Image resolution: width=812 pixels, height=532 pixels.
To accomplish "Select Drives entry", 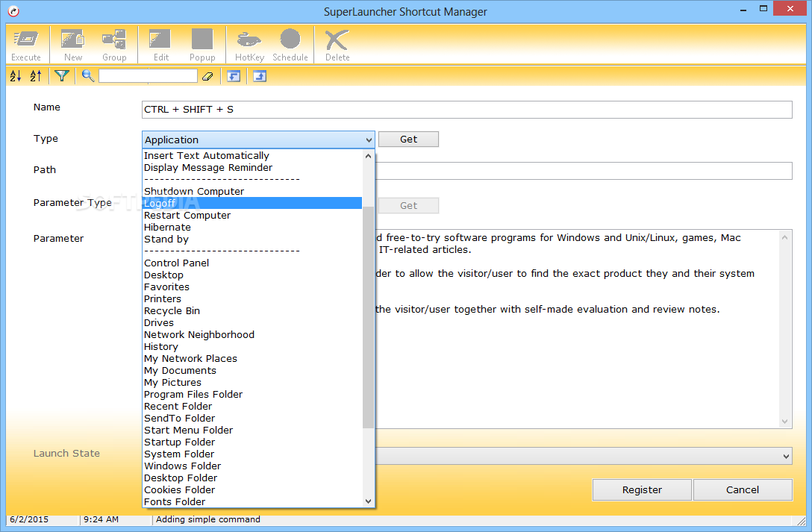I will pyautogui.click(x=253, y=322).
